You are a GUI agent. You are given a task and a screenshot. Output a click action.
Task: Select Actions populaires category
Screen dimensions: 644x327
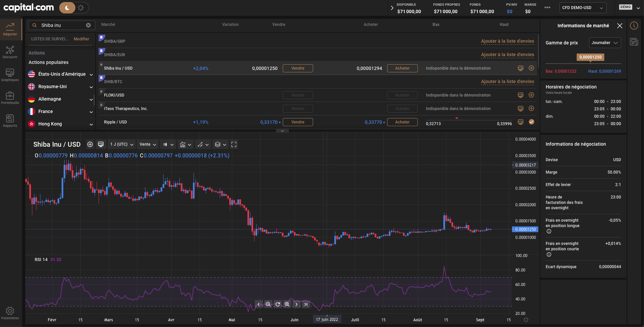[48, 62]
